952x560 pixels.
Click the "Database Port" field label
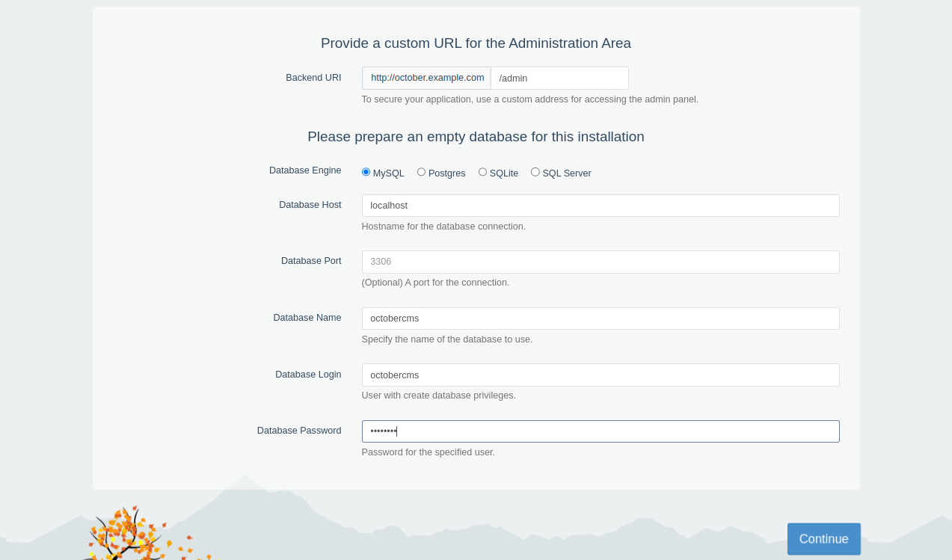pos(311,261)
